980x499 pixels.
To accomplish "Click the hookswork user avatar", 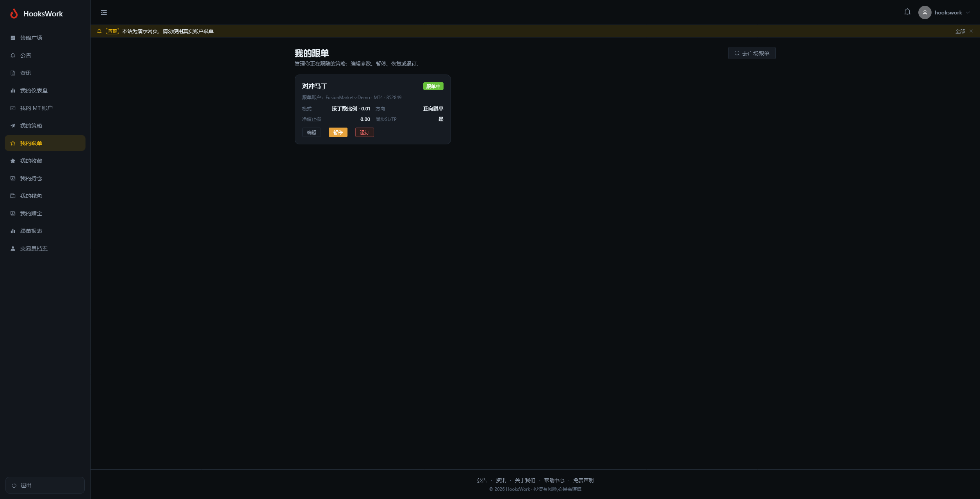I will click(x=925, y=12).
